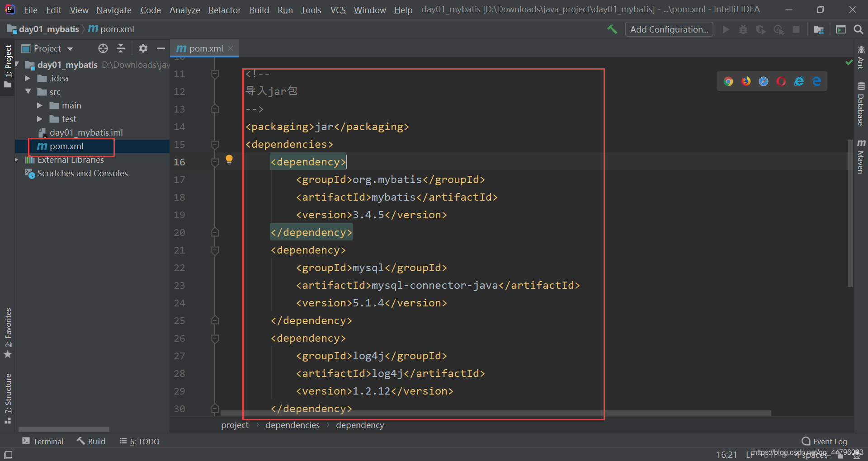Click the editor horizontal scrollbar
Viewport: 868px width, 461px height.
[495, 413]
